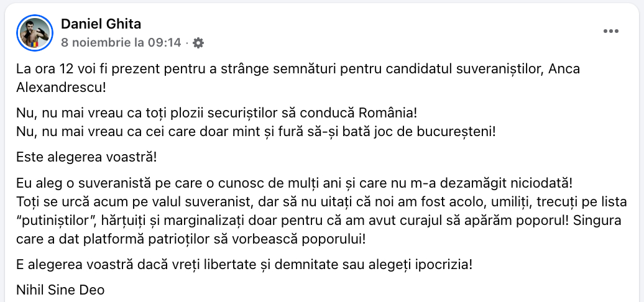
Task: Open the post options three-dot menu
Action: tap(611, 31)
